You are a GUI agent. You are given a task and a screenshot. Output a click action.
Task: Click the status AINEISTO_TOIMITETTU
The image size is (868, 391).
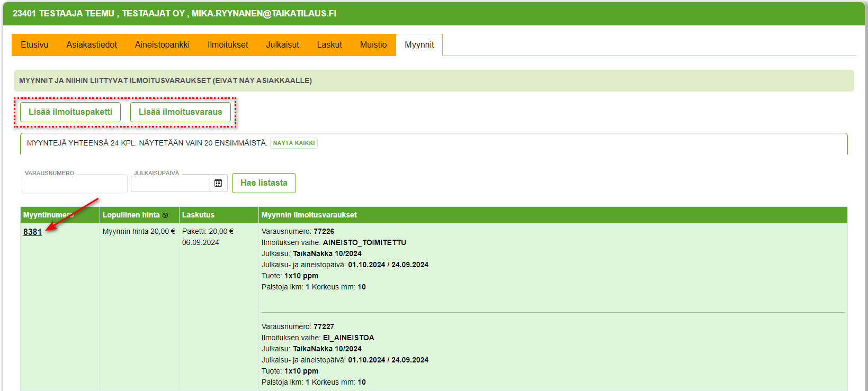tap(364, 242)
